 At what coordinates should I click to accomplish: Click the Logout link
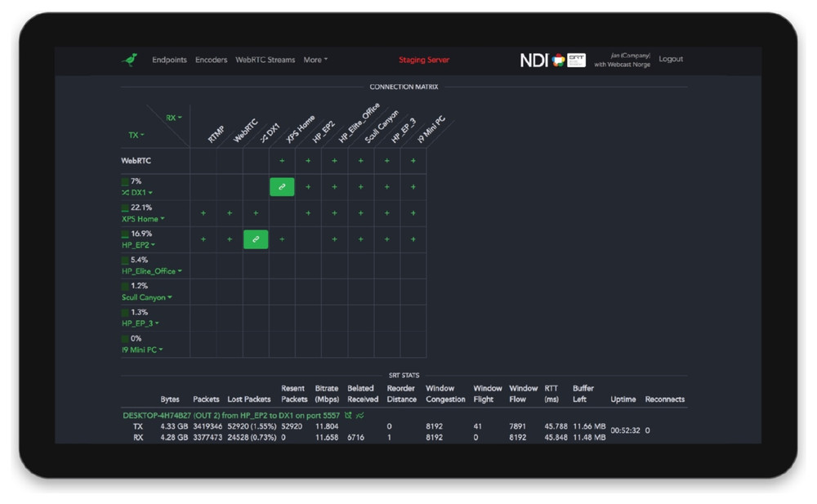point(670,59)
